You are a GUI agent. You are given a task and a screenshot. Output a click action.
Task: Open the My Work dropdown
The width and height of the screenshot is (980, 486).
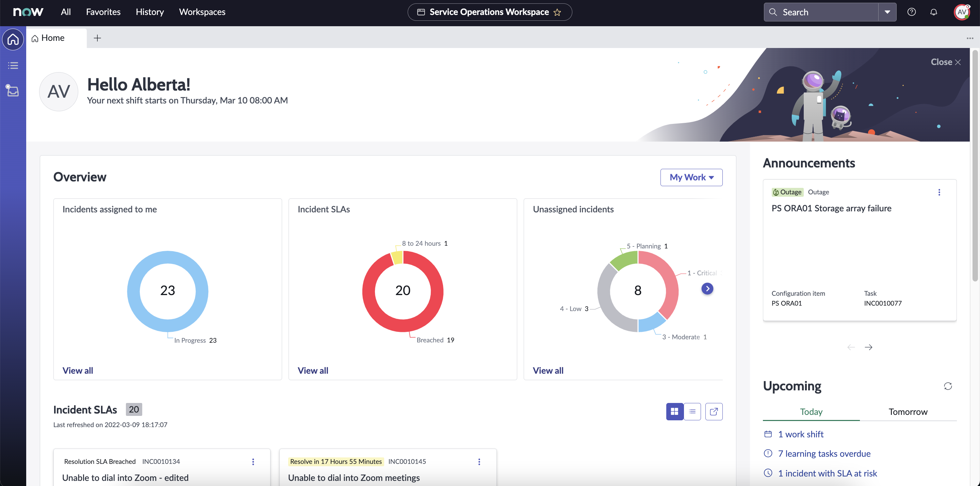point(691,177)
